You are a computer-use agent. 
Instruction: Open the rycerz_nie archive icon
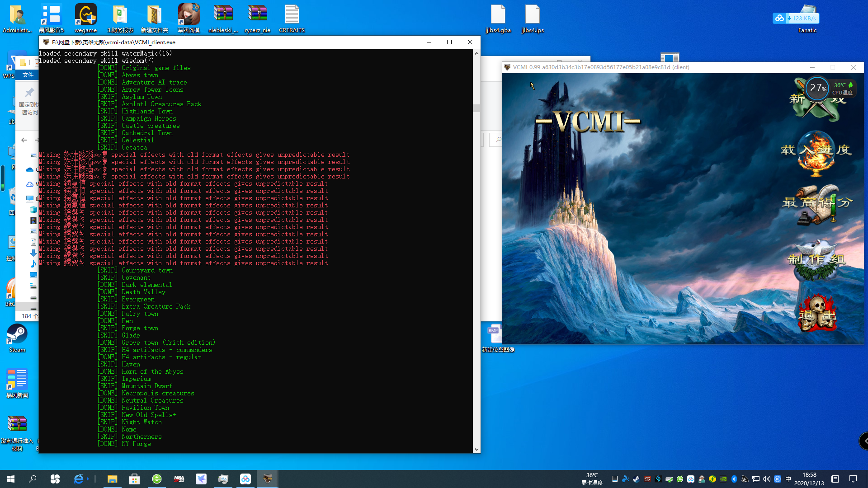257,19
